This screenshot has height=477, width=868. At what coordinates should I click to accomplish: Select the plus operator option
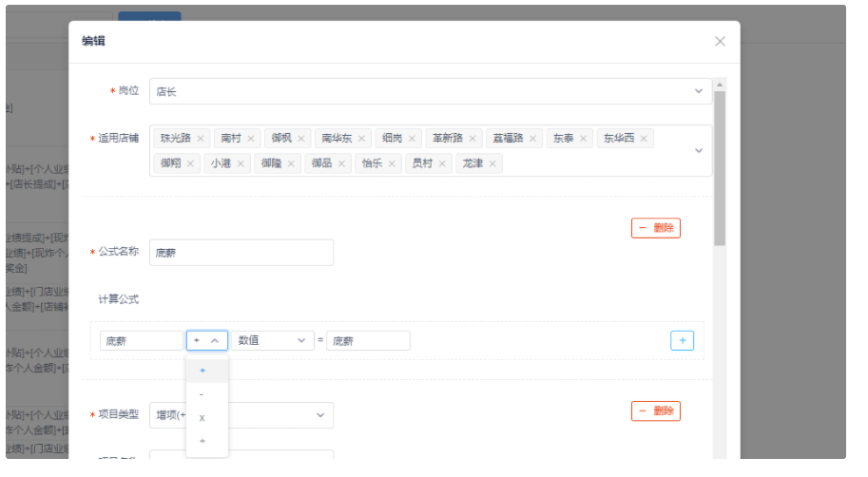tap(207, 371)
